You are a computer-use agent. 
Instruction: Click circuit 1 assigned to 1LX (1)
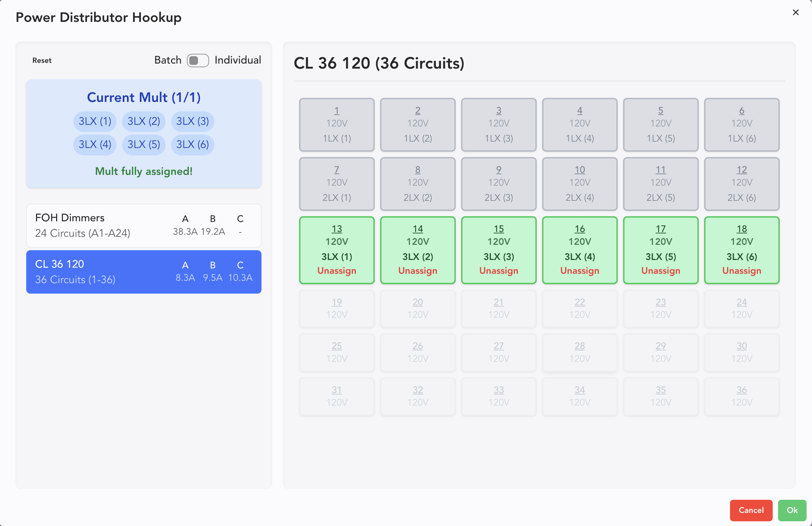click(x=336, y=124)
